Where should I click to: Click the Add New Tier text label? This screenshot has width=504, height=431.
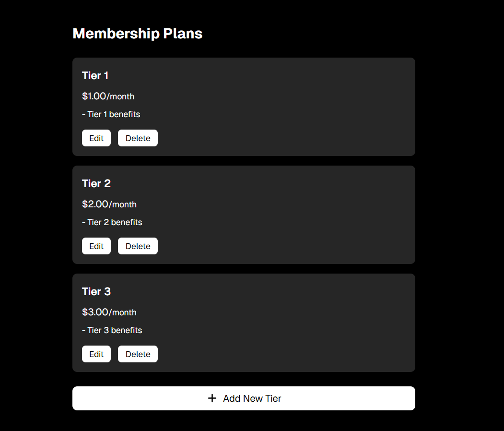252,398
